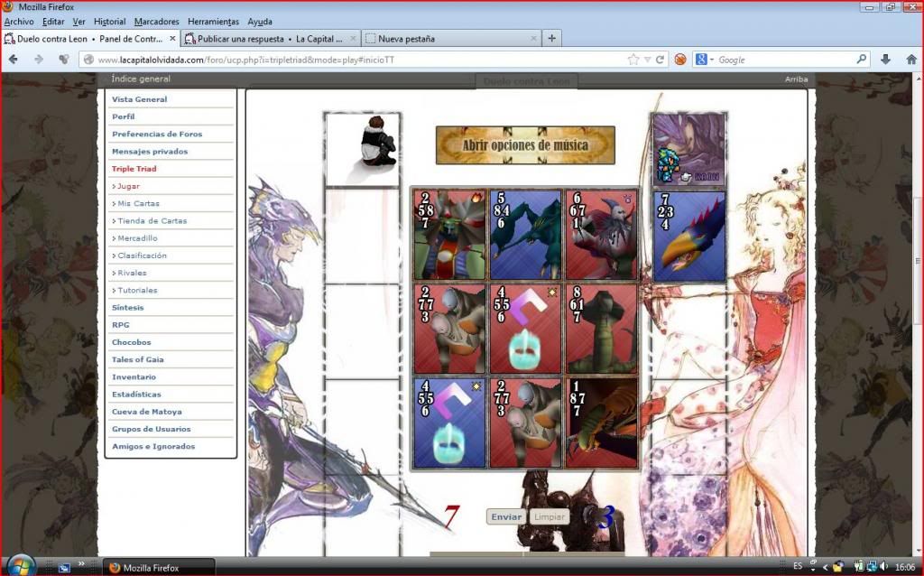
Task: Switch to the Publicar una respuesta tab
Action: (x=271, y=38)
